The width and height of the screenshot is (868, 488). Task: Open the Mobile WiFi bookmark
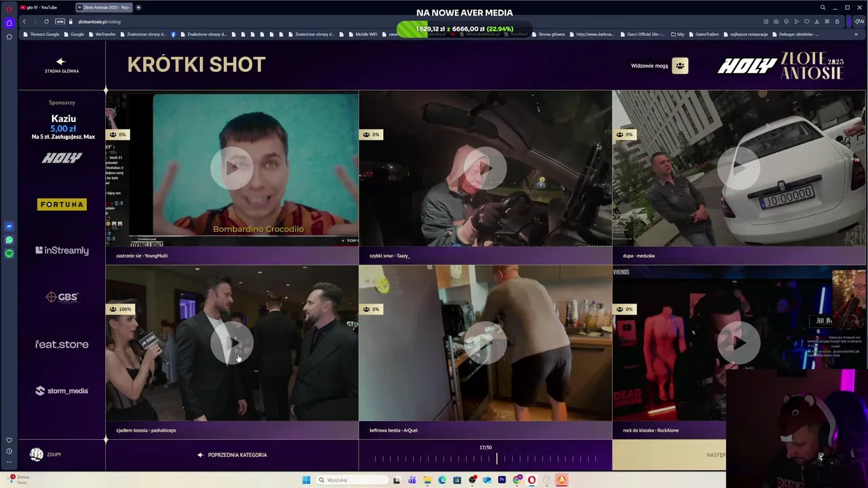pos(363,34)
